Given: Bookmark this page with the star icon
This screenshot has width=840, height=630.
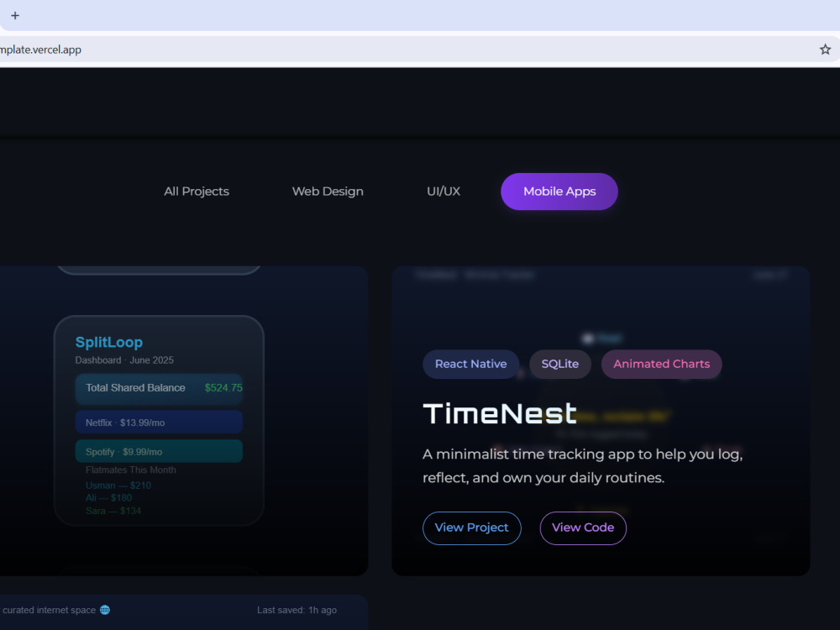Looking at the screenshot, I should click(825, 50).
